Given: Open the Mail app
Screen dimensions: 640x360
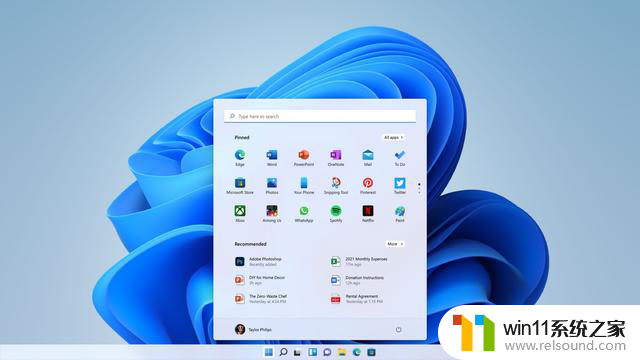Looking at the screenshot, I should coord(368,158).
